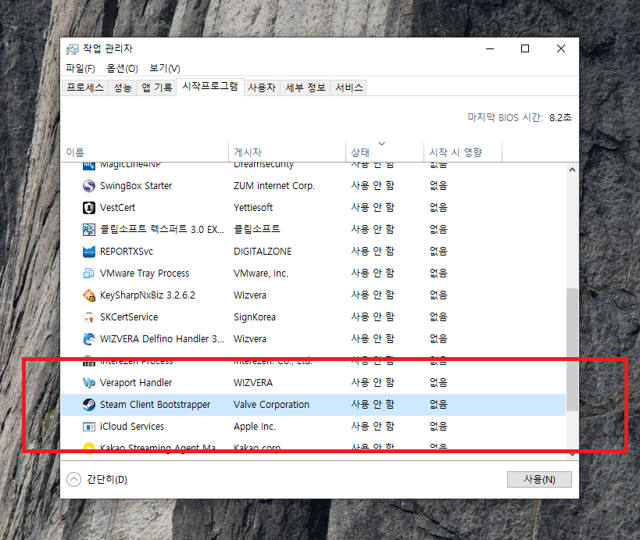Switch to the 서비스 tab
Image resolution: width=640 pixels, height=540 pixels.
coord(349,88)
